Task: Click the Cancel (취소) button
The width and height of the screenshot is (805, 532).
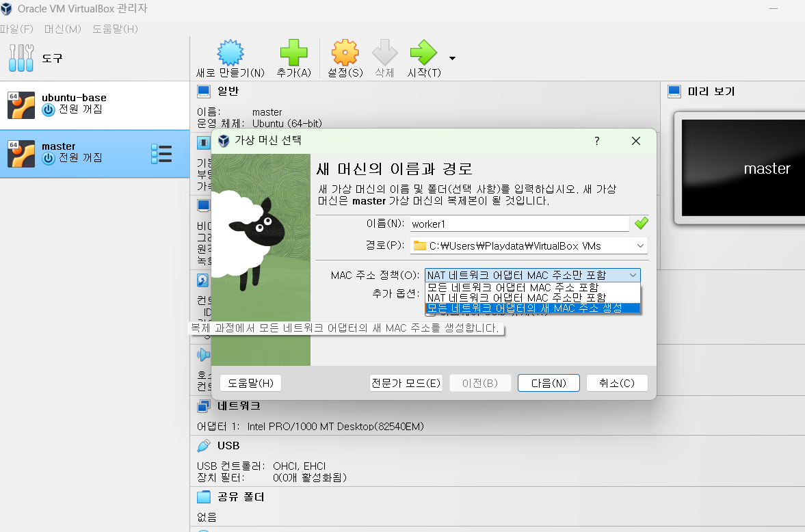Action: pyautogui.click(x=617, y=383)
